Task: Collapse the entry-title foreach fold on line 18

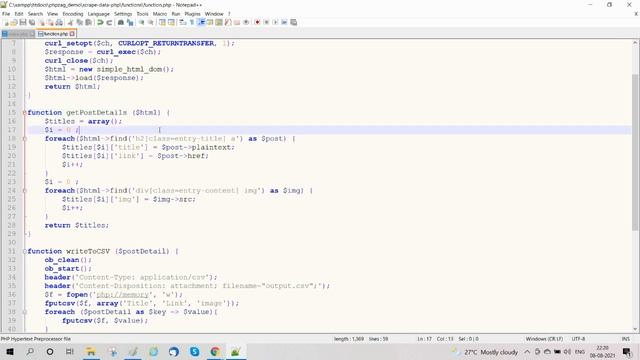Action: (x=24, y=139)
